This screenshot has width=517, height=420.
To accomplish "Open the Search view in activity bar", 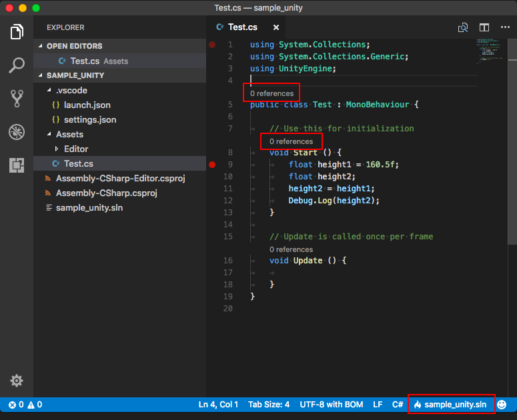I will (x=17, y=65).
